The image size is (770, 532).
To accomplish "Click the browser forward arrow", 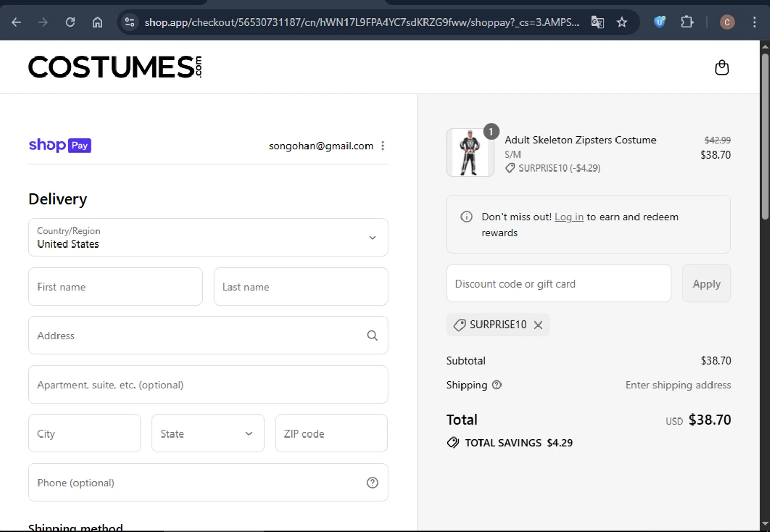I will (x=43, y=22).
